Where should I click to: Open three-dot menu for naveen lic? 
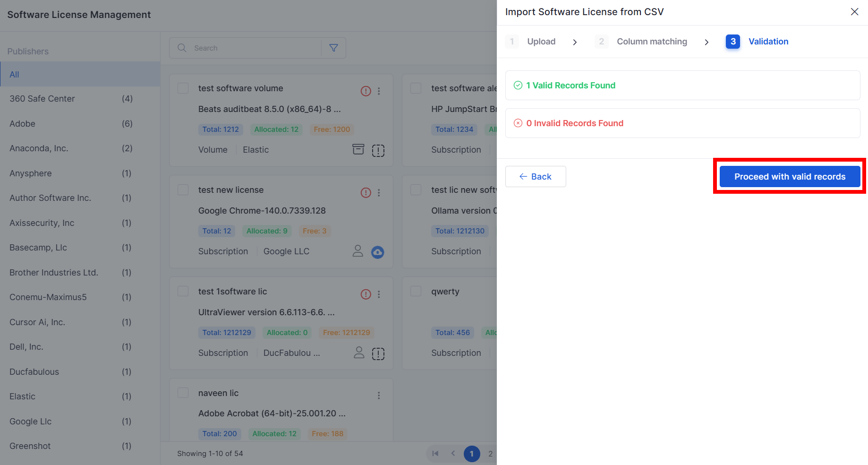(x=379, y=396)
